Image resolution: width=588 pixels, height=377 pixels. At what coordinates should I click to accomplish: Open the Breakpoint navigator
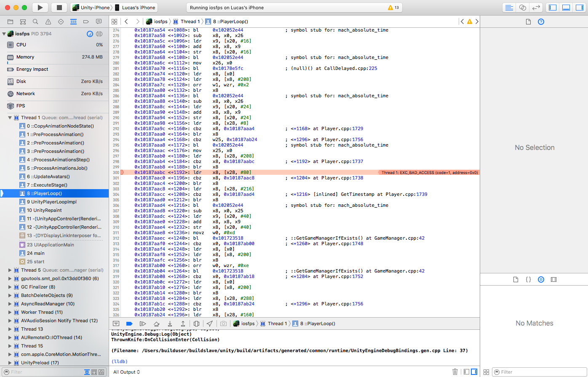(86, 21)
